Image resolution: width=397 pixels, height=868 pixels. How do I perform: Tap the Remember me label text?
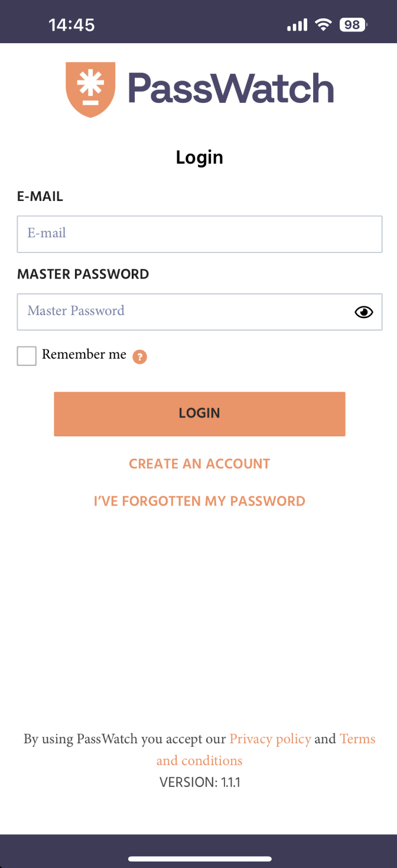pyautogui.click(x=84, y=355)
